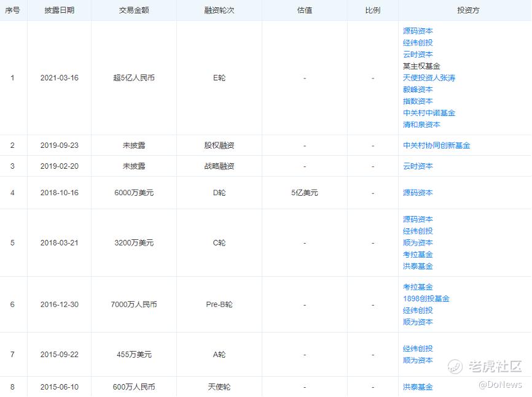Click date 2015-06-10 cell
532x397 pixels.
(x=60, y=387)
